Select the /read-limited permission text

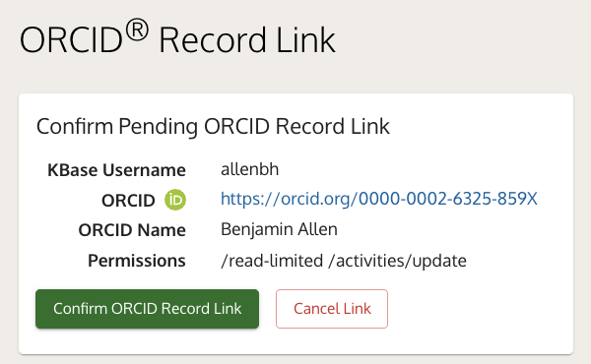point(272,261)
